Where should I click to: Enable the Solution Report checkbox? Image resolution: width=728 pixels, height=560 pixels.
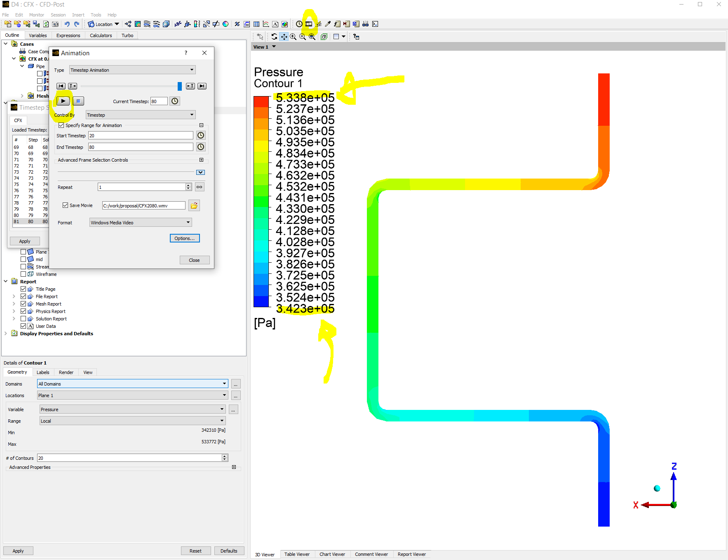point(23,319)
